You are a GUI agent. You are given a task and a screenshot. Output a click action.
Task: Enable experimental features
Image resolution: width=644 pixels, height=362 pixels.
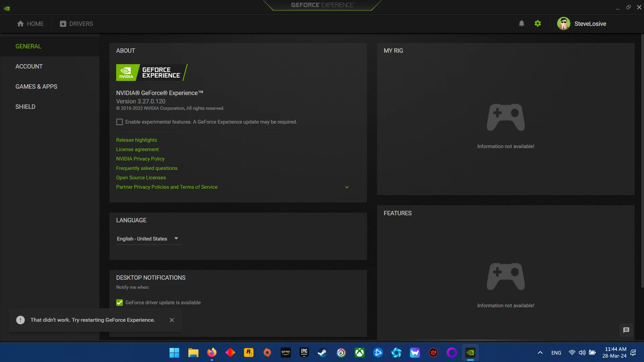(x=120, y=122)
